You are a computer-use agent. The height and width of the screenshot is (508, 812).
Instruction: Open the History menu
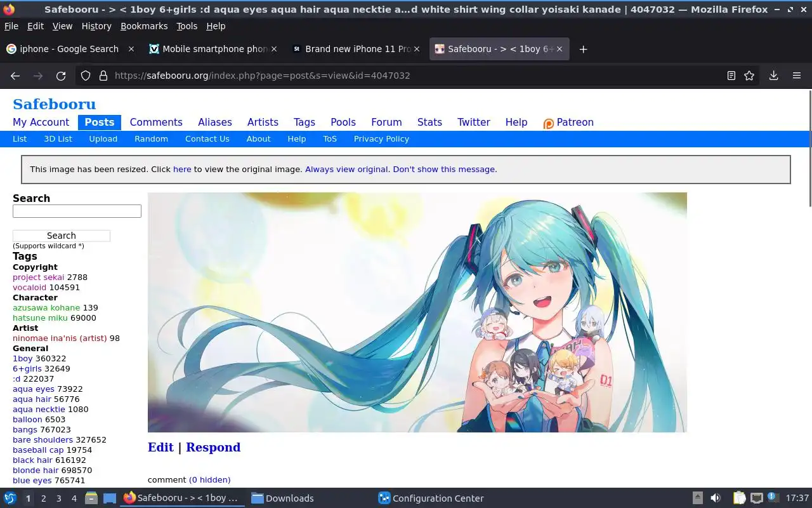tap(96, 26)
